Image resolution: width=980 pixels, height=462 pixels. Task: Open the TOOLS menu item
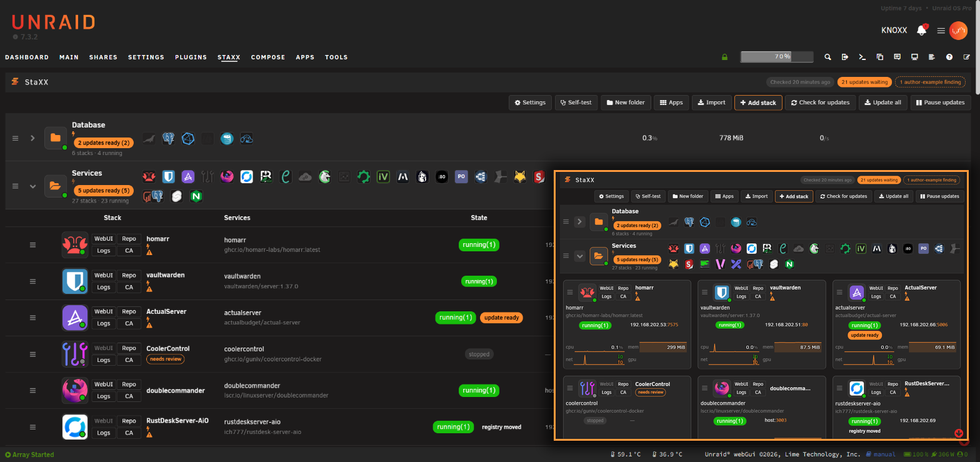tap(336, 57)
